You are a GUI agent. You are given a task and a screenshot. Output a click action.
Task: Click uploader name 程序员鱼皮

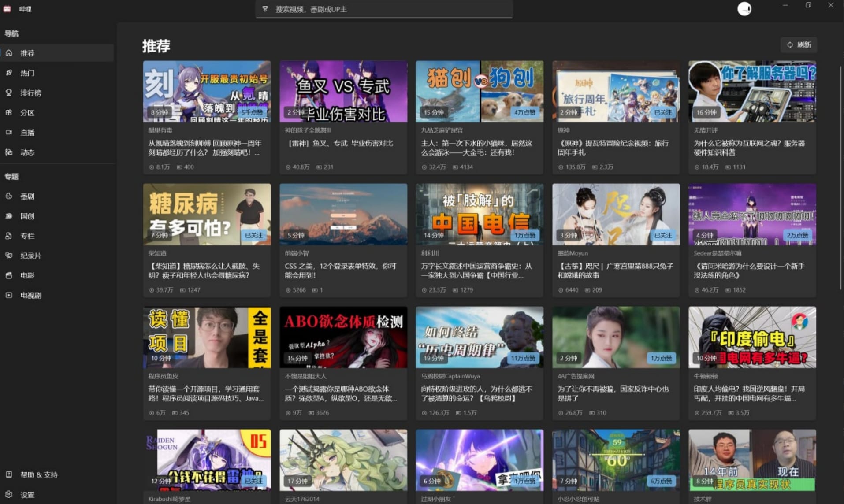pyautogui.click(x=164, y=376)
